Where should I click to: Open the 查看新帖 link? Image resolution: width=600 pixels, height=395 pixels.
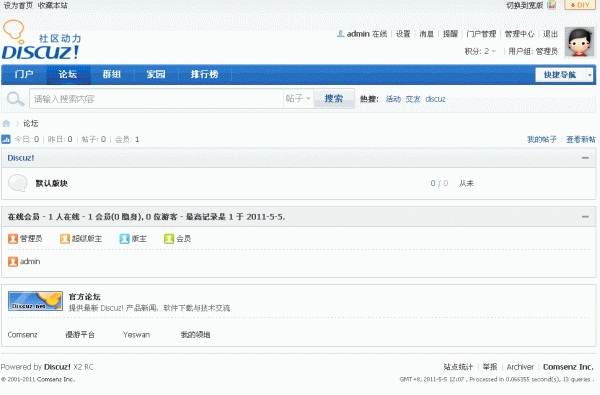click(x=580, y=139)
